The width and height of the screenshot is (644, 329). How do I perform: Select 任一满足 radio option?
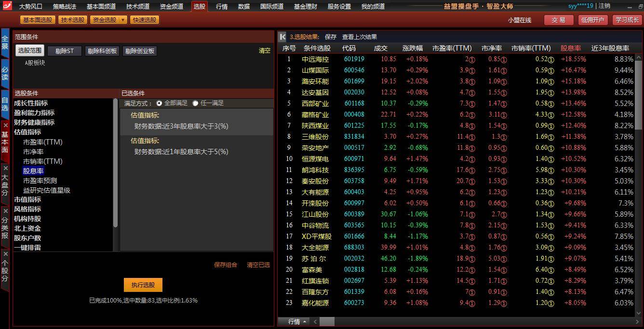(x=195, y=103)
